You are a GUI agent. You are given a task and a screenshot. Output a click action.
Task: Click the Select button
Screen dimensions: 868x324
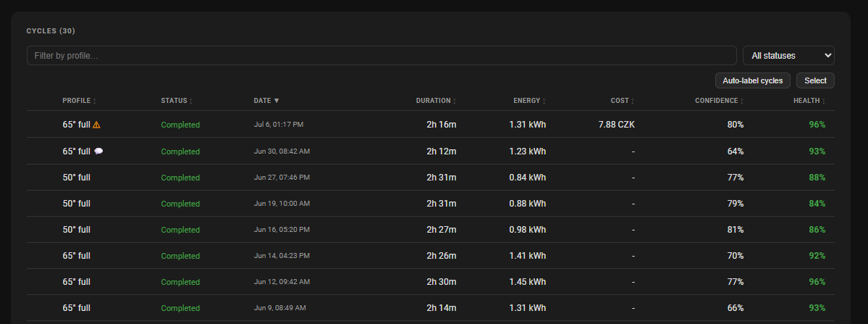pyautogui.click(x=815, y=80)
